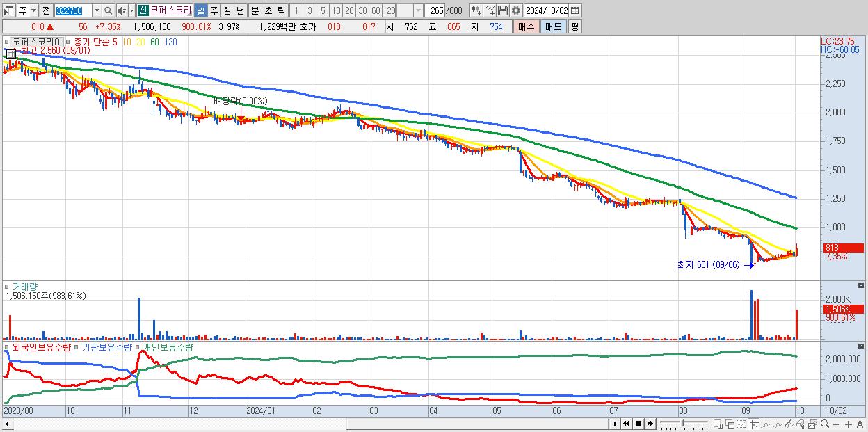Click the 매도 sell button
Image resolution: width=868 pixels, height=432 pixels.
click(553, 26)
